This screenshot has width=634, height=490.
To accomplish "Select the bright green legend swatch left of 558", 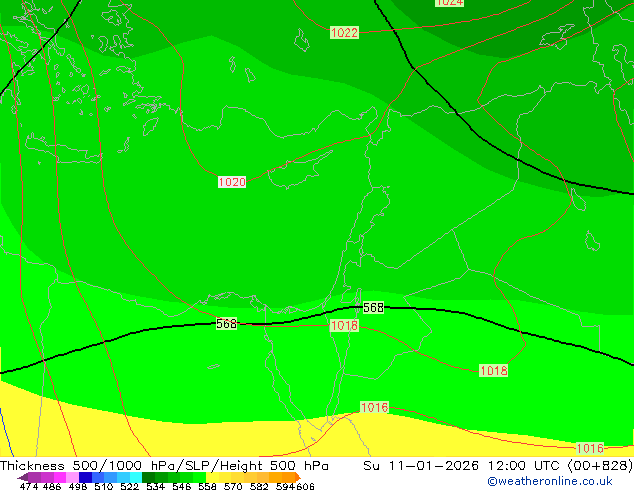I will [x=199, y=477].
